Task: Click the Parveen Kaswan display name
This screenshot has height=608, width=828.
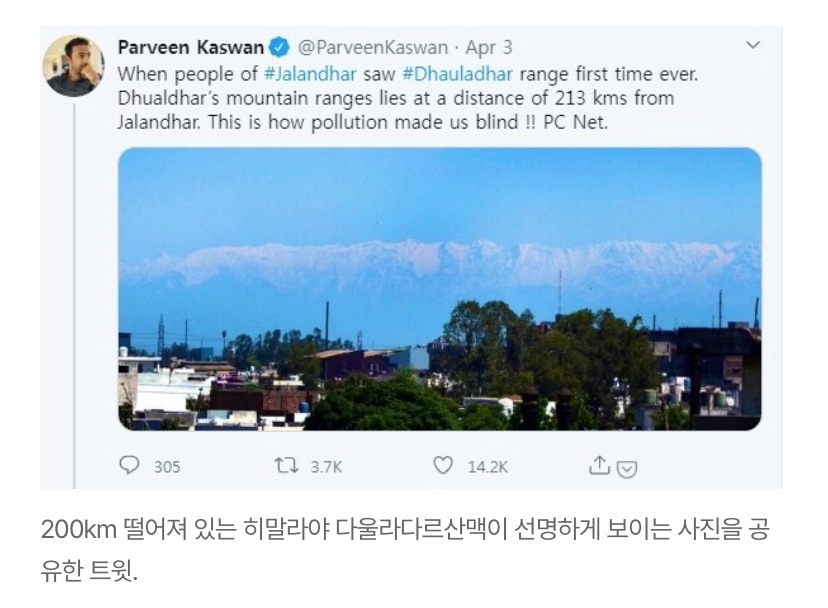Action: pos(191,47)
